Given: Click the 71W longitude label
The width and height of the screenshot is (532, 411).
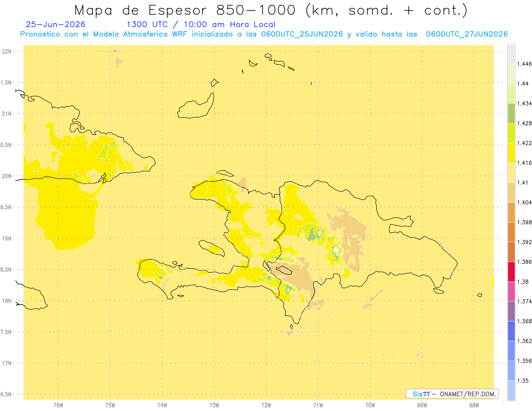Looking at the screenshot, I should (x=318, y=405).
